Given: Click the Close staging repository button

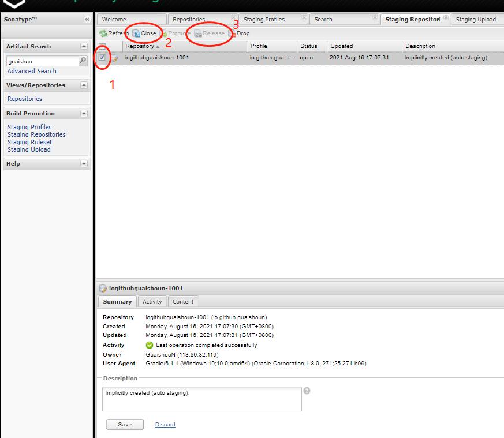Looking at the screenshot, I should tap(145, 33).
